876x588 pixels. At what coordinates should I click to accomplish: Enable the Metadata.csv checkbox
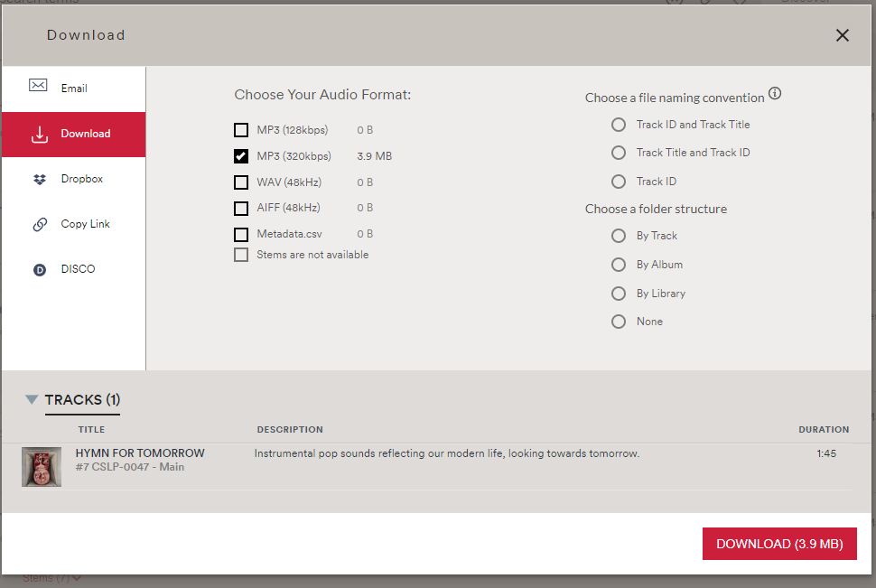[241, 235]
